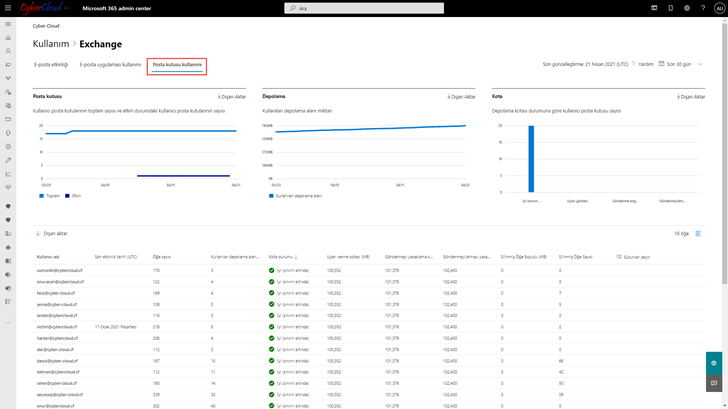The height and width of the screenshot is (409, 728).
Task: Select the hacker@cybercloud.cf row
Action: coord(369,338)
